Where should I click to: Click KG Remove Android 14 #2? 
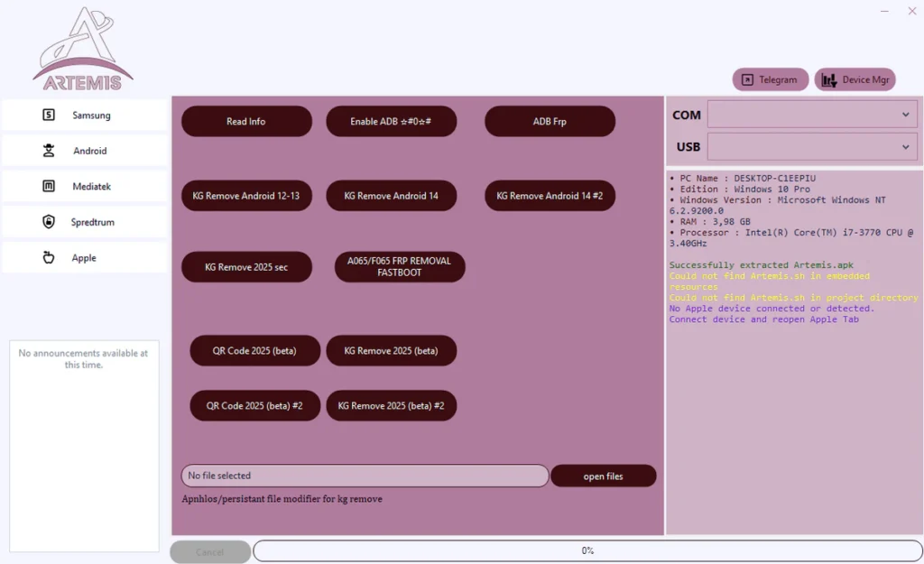[550, 196]
